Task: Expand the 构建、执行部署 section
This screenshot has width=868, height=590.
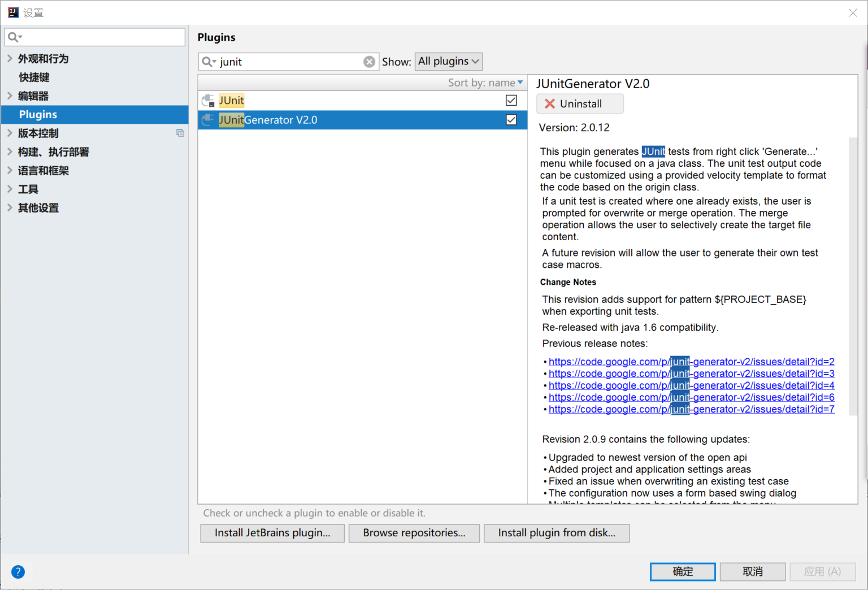Action: [x=10, y=151]
